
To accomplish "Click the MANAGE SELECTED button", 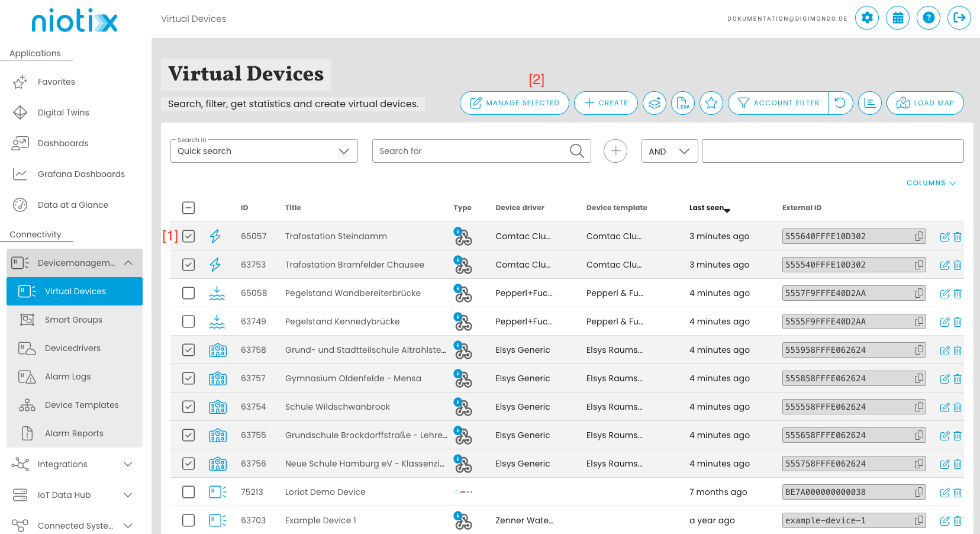I will point(514,103).
